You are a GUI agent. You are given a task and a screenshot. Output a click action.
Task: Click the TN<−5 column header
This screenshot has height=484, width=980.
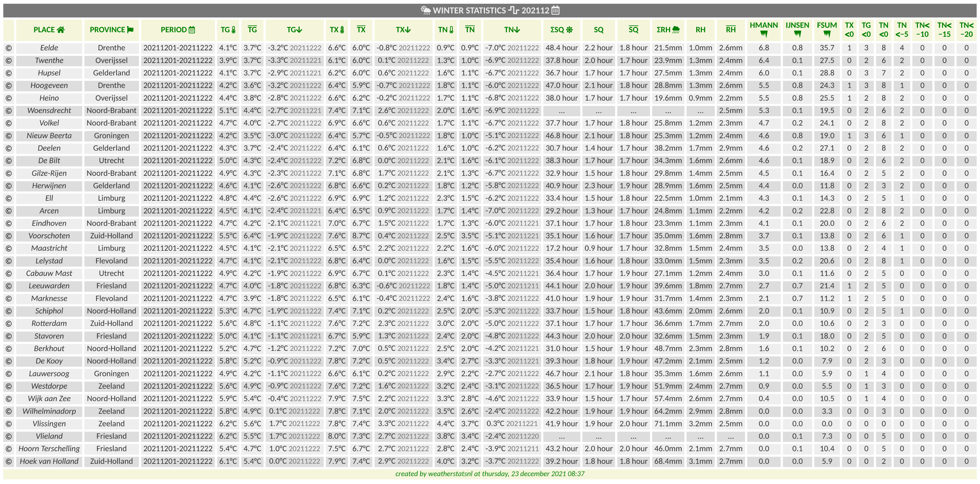902,30
